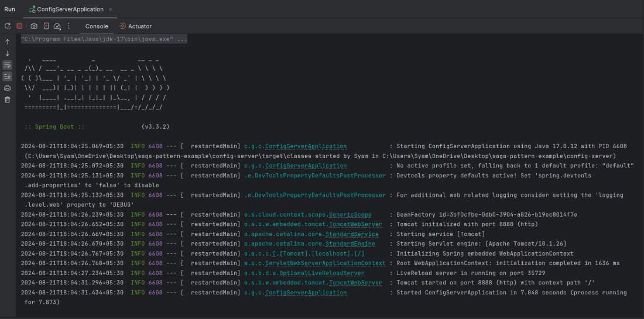
Task: Click the Spring run icon on ConfigServerApplication tab
Action: pos(32,9)
